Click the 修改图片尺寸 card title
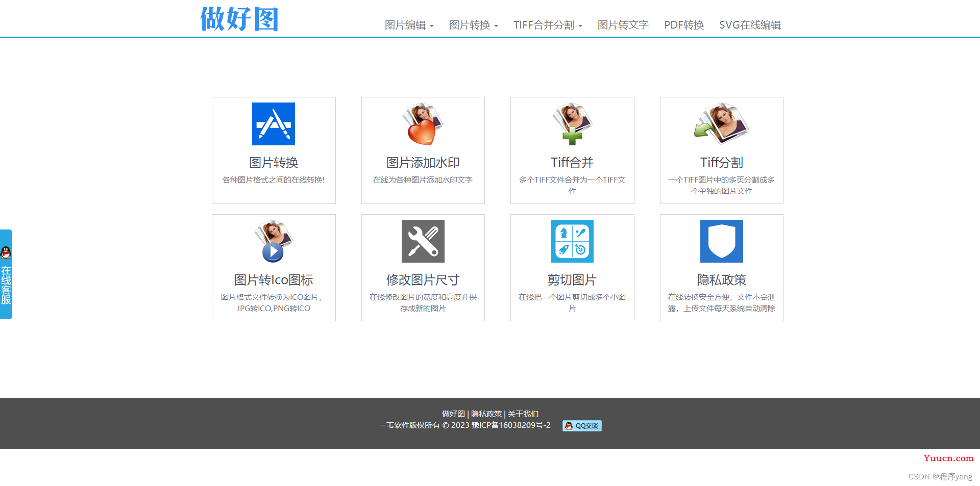Image resolution: width=980 pixels, height=486 pixels. [423, 280]
